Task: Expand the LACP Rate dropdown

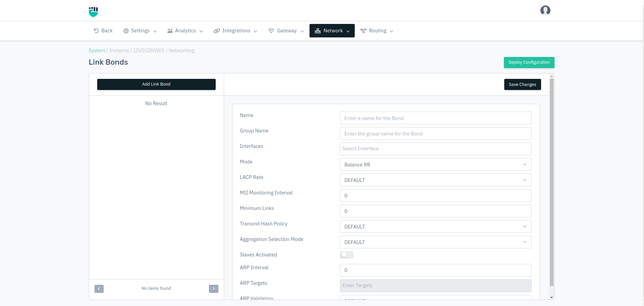Action: point(435,180)
